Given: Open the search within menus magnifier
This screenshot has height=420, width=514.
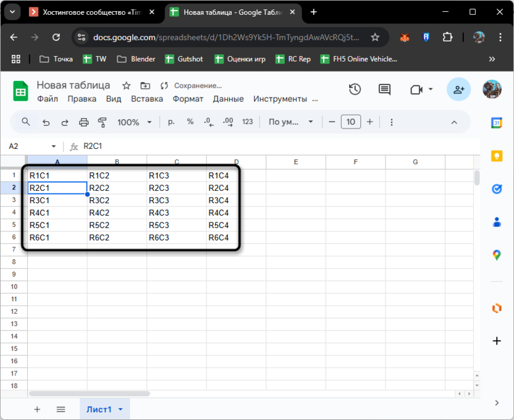Looking at the screenshot, I should [25, 122].
